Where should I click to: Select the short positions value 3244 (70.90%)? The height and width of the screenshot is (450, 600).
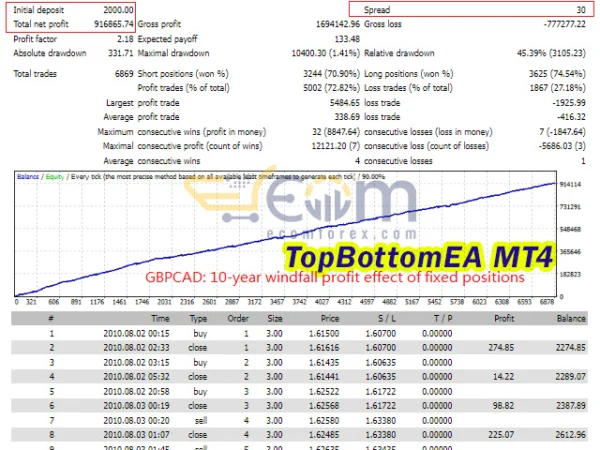point(331,74)
